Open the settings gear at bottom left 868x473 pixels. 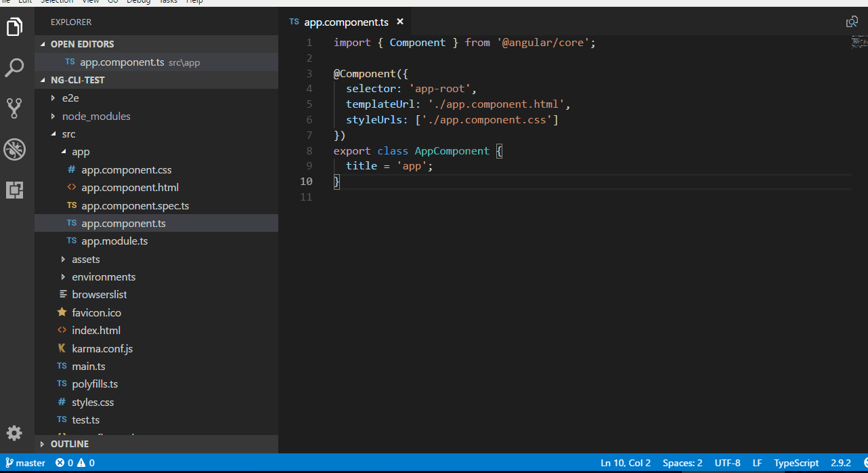click(15, 433)
